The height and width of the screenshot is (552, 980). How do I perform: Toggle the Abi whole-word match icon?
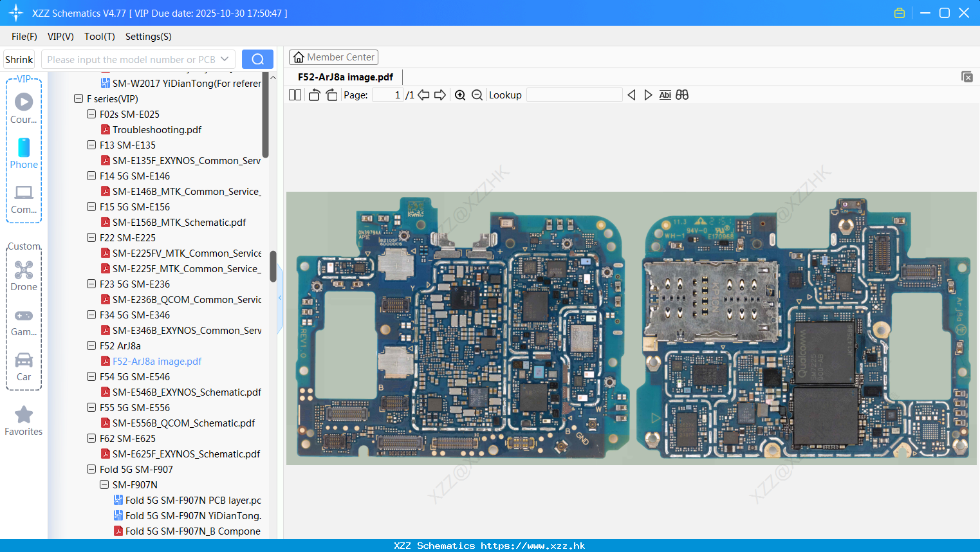click(665, 95)
